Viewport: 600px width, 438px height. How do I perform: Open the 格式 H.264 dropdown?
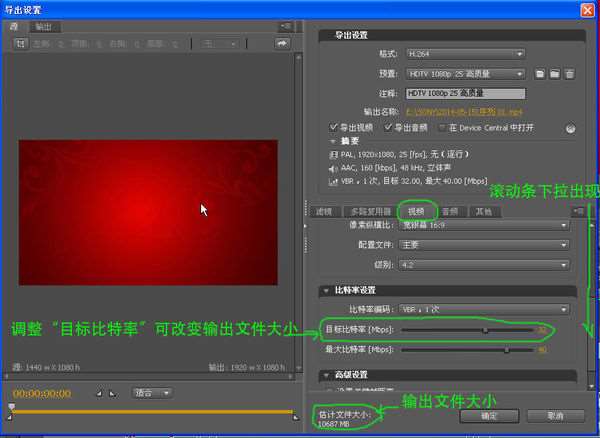tap(465, 54)
